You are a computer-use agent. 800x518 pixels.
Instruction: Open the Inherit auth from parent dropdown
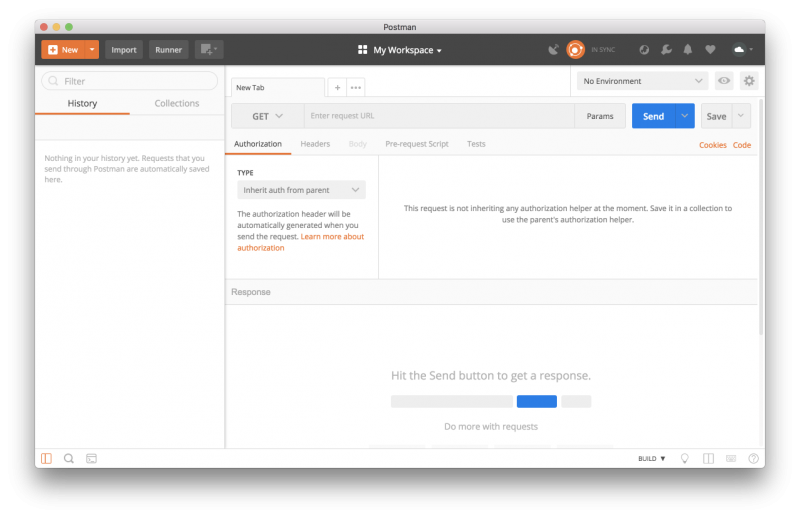point(301,189)
